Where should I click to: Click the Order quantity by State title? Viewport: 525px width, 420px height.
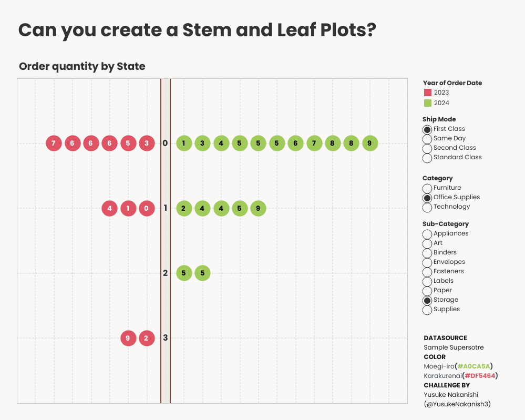tap(82, 67)
